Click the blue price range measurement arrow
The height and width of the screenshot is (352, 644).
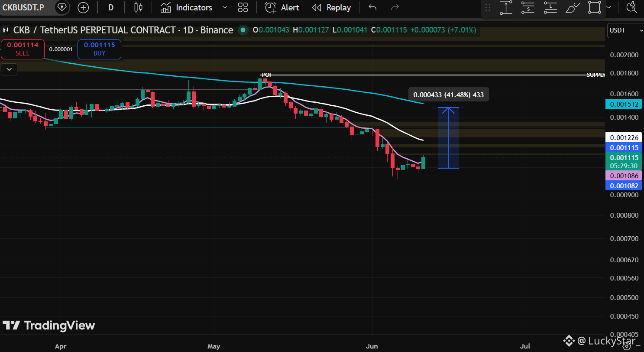(x=448, y=137)
